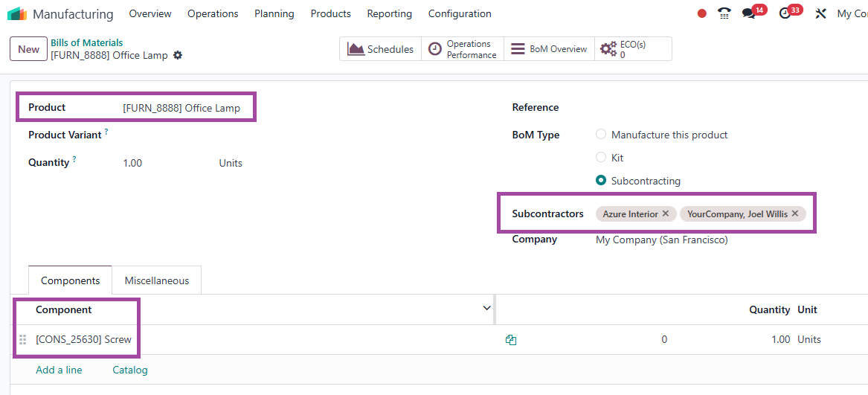Open the My Company switcher
The height and width of the screenshot is (395, 868).
[x=852, y=14]
